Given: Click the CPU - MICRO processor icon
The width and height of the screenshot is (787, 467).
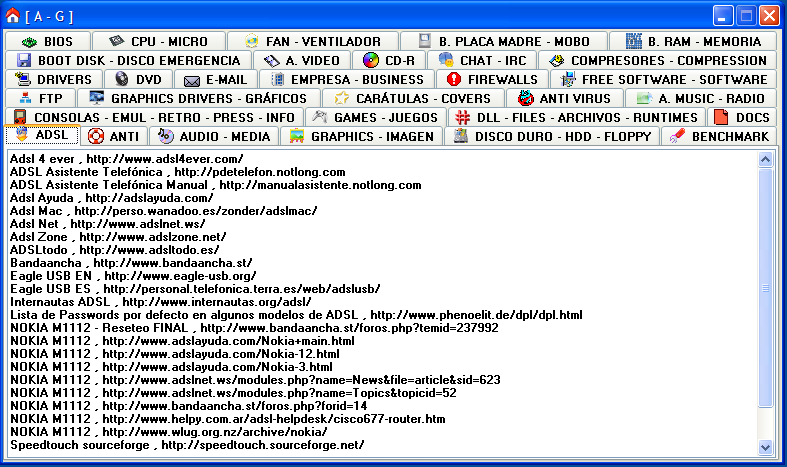Looking at the screenshot, I should pyautogui.click(x=116, y=41).
